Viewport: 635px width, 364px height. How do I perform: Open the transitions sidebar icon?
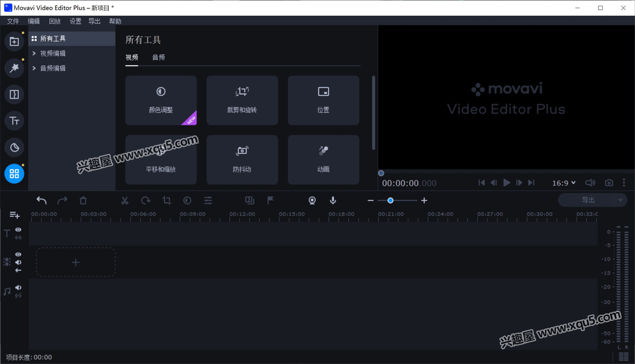coord(14,94)
